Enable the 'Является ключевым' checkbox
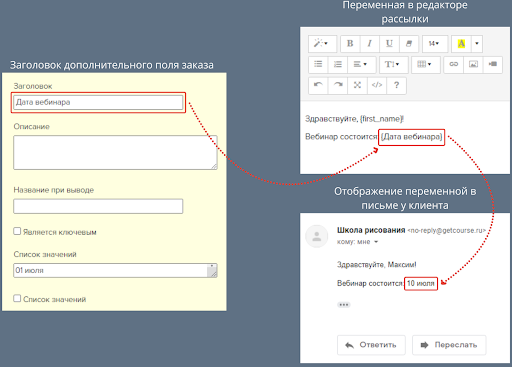The width and height of the screenshot is (512, 367). pyautogui.click(x=17, y=231)
